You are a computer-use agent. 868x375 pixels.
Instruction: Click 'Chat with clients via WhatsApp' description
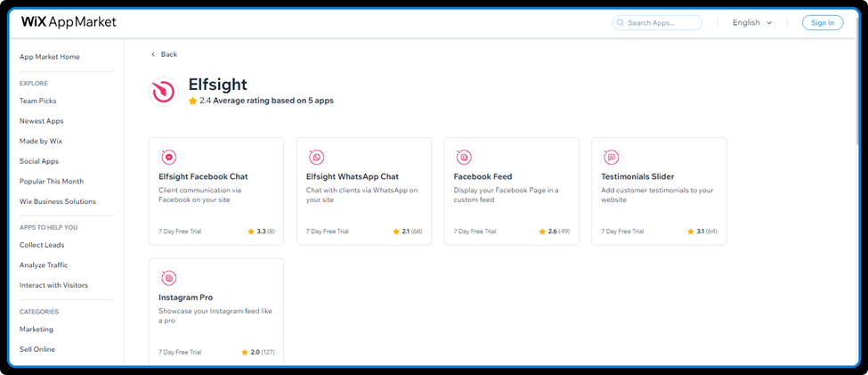(361, 195)
